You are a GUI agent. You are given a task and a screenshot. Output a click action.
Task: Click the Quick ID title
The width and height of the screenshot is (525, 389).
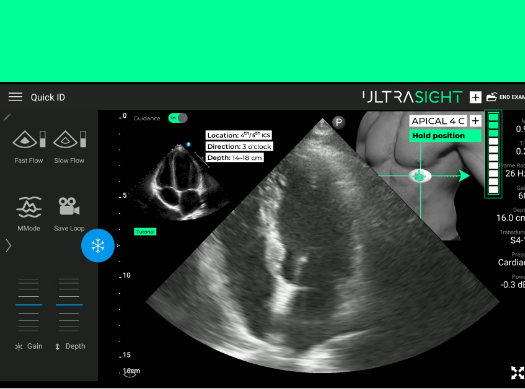pyautogui.click(x=48, y=97)
